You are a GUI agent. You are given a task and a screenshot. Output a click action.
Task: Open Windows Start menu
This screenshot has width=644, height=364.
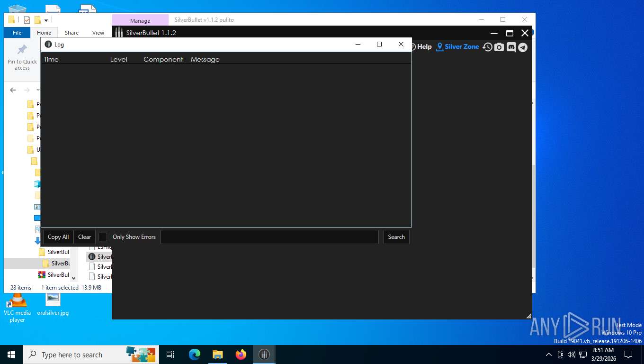point(11,355)
